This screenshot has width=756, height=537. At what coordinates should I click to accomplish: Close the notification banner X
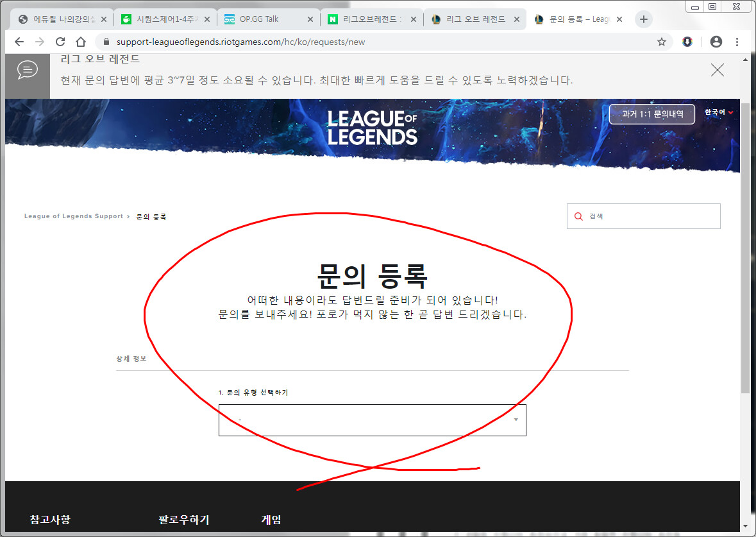point(718,70)
